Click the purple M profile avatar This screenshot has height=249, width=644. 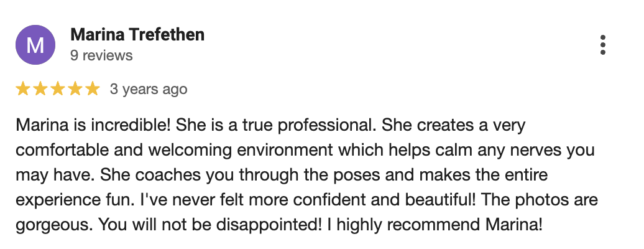point(35,45)
